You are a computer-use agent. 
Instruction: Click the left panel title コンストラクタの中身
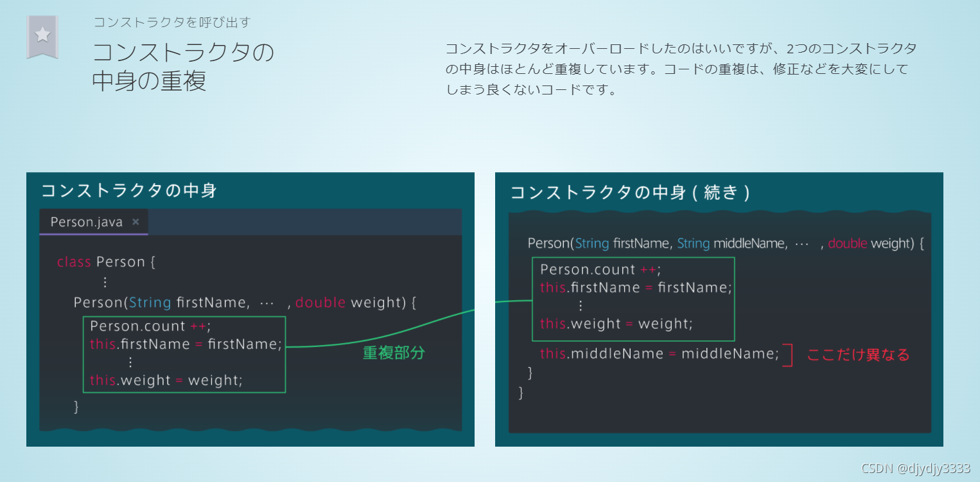(x=129, y=191)
